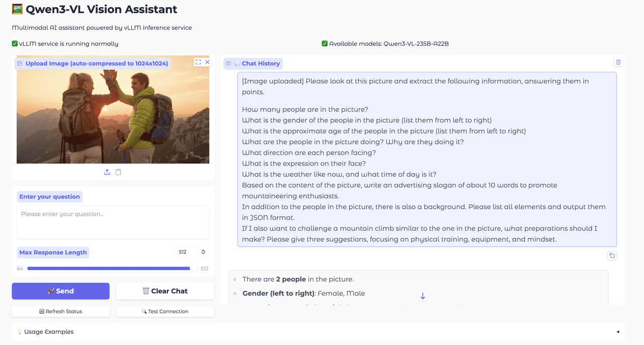This screenshot has width=644, height=345.
Task: Click the upload file icon below image
Action: [x=107, y=172]
